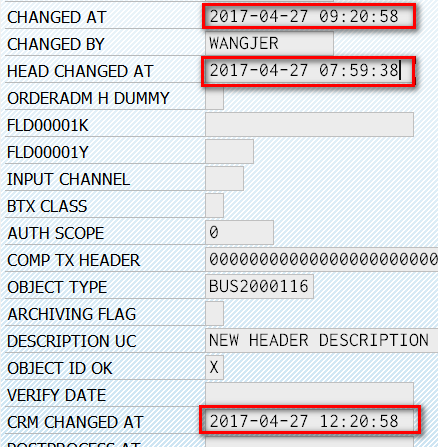Select DESCRIPTION UC value NEW HEADER DESCRIPTION
Image resolution: width=438 pixels, height=447 pixels.
pyautogui.click(x=322, y=340)
